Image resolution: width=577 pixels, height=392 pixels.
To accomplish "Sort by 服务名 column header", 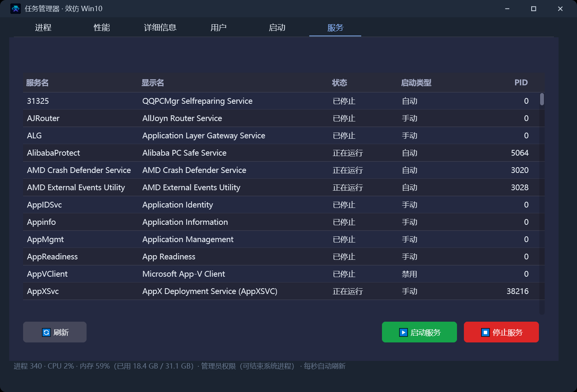I will pos(37,83).
